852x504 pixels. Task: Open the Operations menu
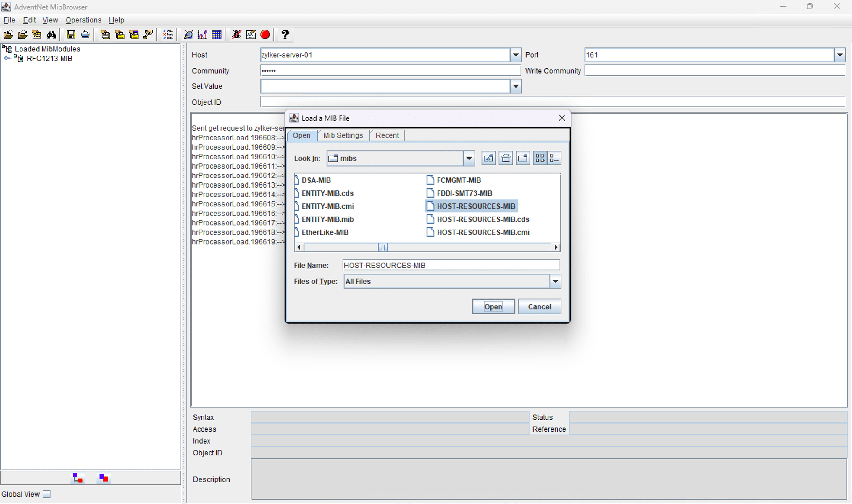83,20
